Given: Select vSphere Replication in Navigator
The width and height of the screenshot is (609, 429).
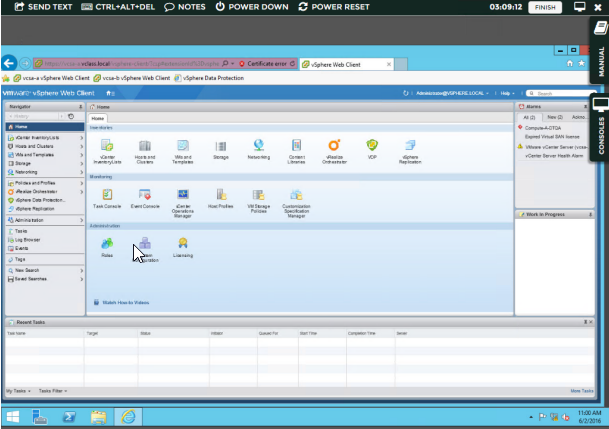Looking at the screenshot, I should 45,208.
